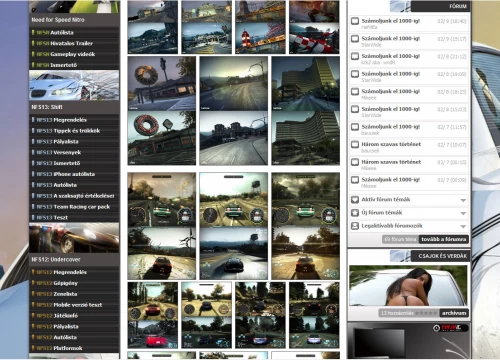Viewport: 500px width, 360px height.
Task: Click speech bubble icon for 02/8 21:12 post
Action: pos(355,56)
